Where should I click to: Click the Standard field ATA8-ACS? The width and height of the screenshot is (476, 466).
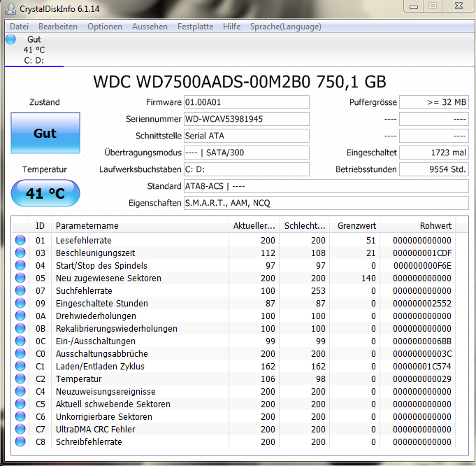click(x=326, y=186)
